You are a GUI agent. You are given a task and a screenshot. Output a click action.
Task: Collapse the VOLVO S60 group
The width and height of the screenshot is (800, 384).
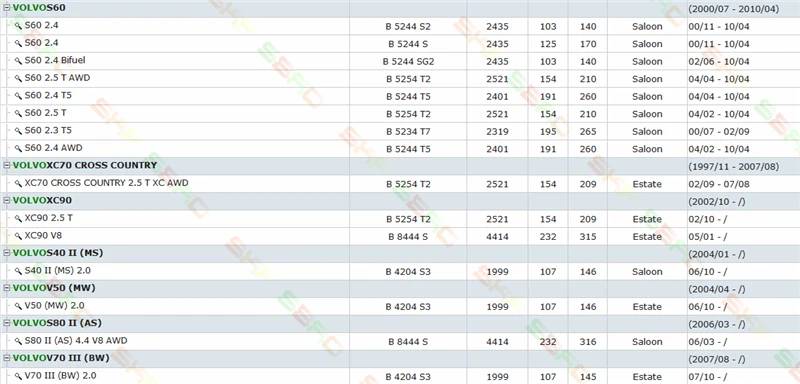[7, 8]
